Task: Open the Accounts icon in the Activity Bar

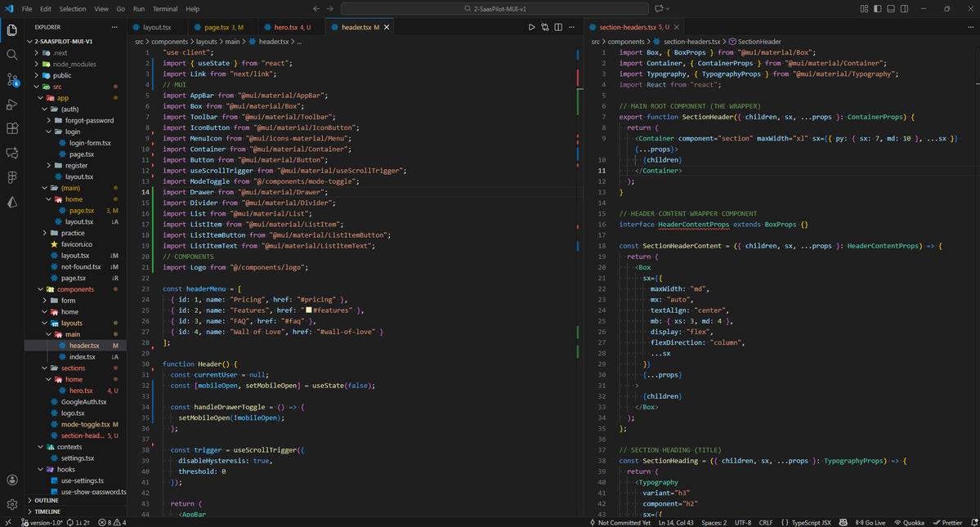Action: pos(11,480)
